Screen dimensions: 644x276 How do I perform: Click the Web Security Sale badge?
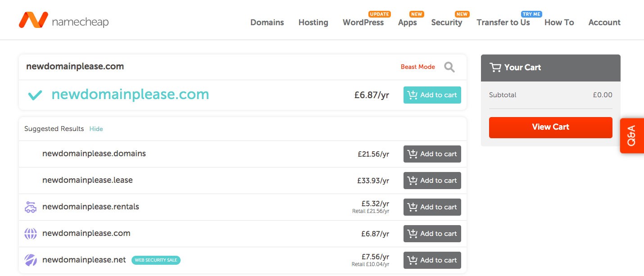tap(156, 260)
